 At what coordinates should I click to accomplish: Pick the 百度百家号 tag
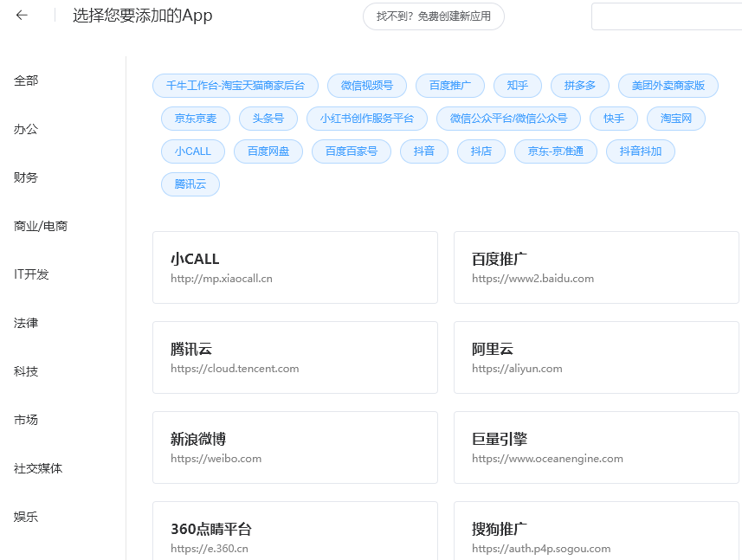coord(352,151)
